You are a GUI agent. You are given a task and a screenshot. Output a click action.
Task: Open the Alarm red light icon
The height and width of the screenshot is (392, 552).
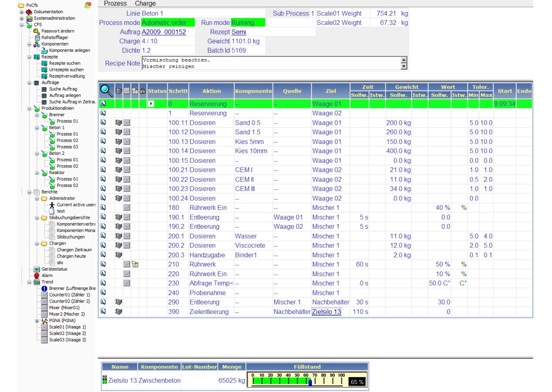pyautogui.click(x=37, y=276)
